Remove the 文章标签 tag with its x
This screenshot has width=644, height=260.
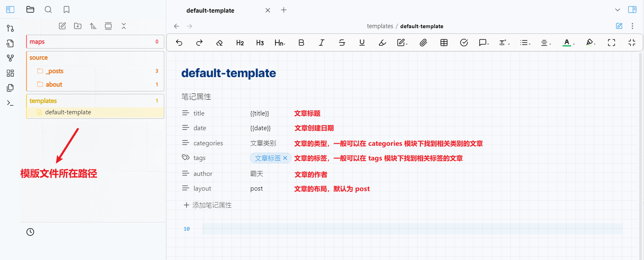285,158
